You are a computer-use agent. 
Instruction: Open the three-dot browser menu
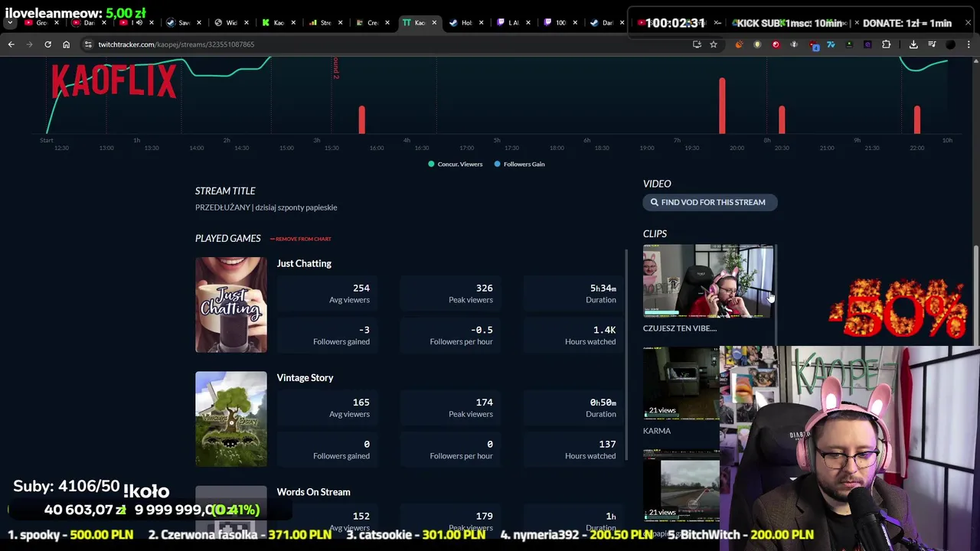(x=969, y=44)
